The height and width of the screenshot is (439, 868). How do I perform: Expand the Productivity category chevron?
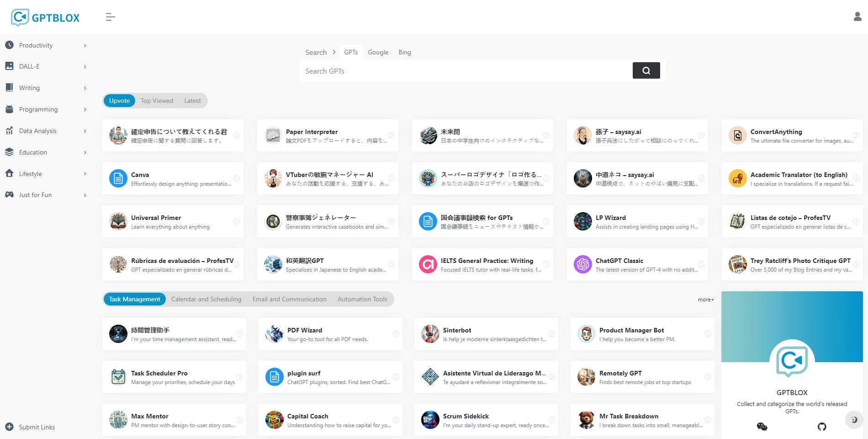pyautogui.click(x=85, y=45)
